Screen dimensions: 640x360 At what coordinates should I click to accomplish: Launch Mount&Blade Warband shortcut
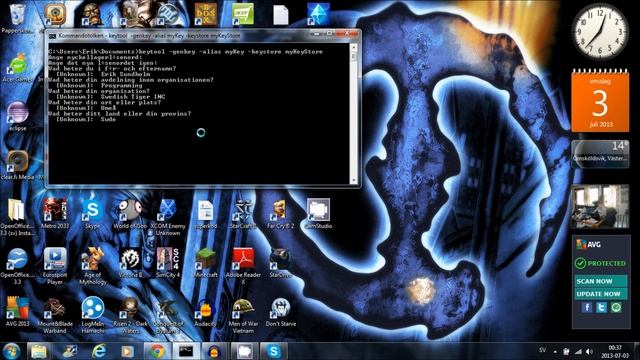click(55, 315)
